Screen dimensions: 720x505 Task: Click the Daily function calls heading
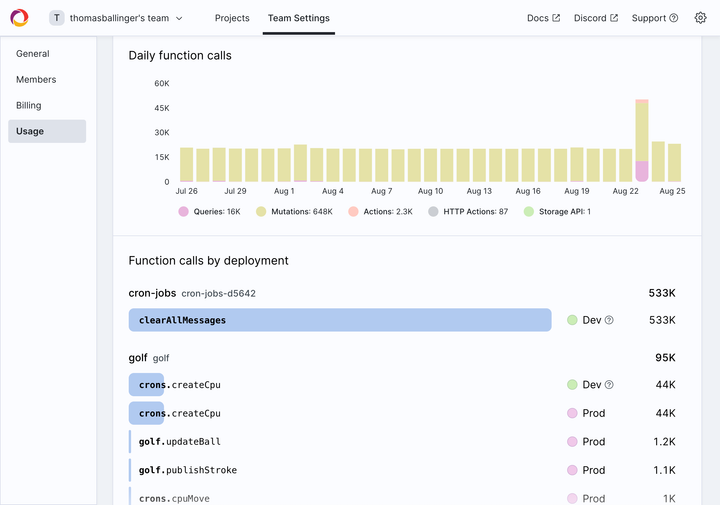point(180,56)
